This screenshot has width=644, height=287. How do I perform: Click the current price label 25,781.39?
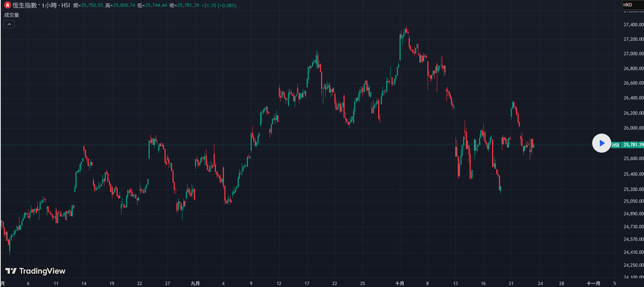[633, 145]
